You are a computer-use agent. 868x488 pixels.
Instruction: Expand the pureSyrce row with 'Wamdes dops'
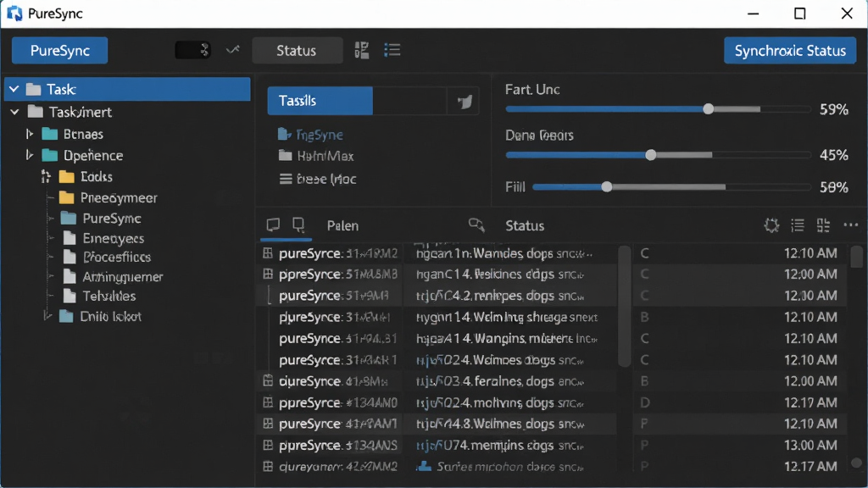pyautogui.click(x=268, y=252)
